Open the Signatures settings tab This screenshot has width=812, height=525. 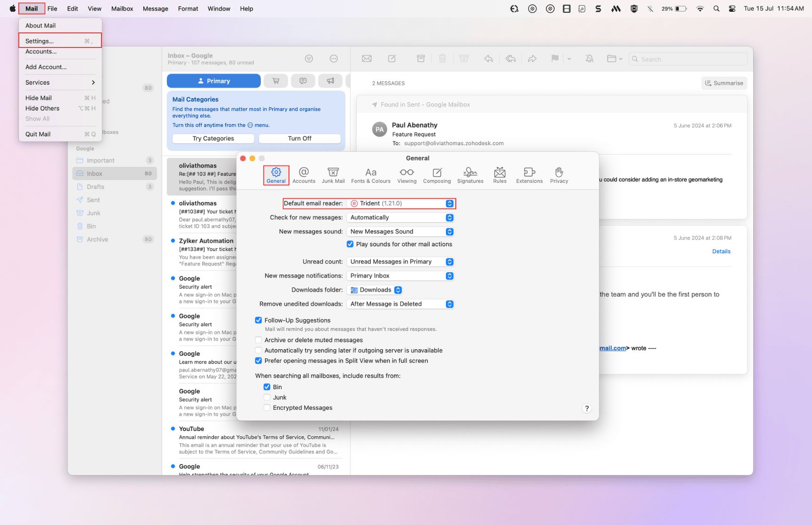click(470, 175)
